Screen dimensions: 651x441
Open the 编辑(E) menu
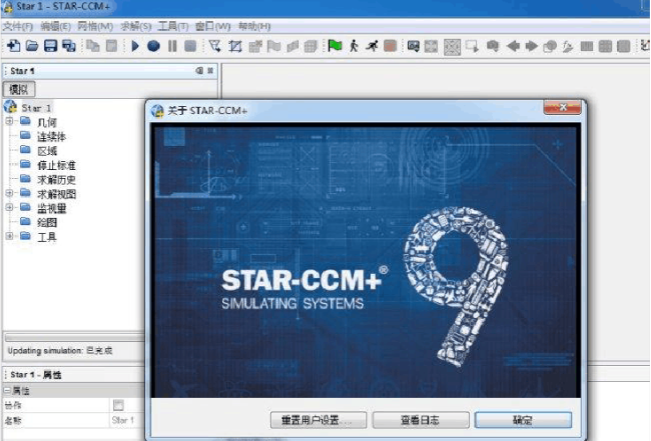[x=56, y=27]
